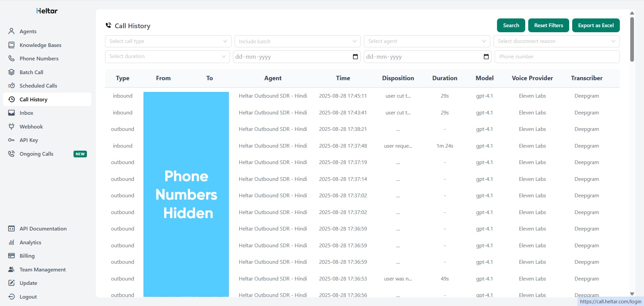
Task: Click the Search button
Action: pos(510,25)
